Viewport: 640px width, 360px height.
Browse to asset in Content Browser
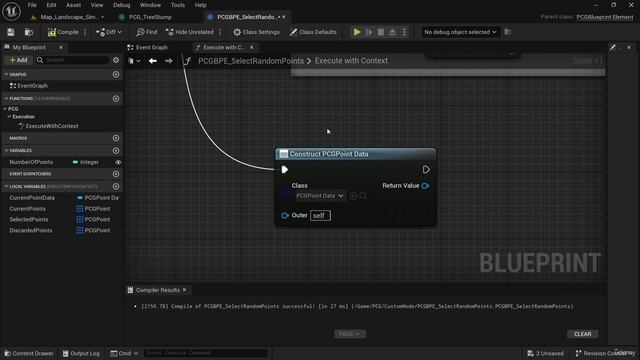click(x=29, y=32)
